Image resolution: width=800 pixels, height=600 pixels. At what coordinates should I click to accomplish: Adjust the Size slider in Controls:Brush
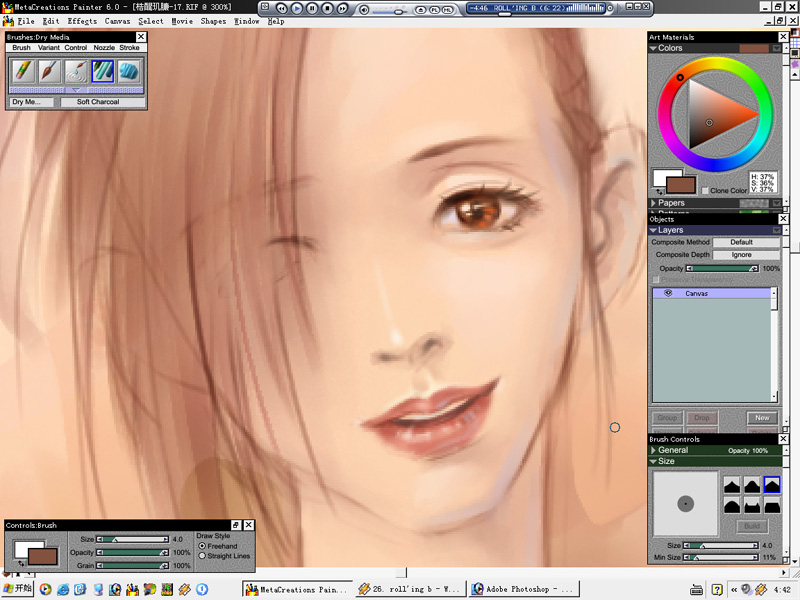tap(133, 539)
